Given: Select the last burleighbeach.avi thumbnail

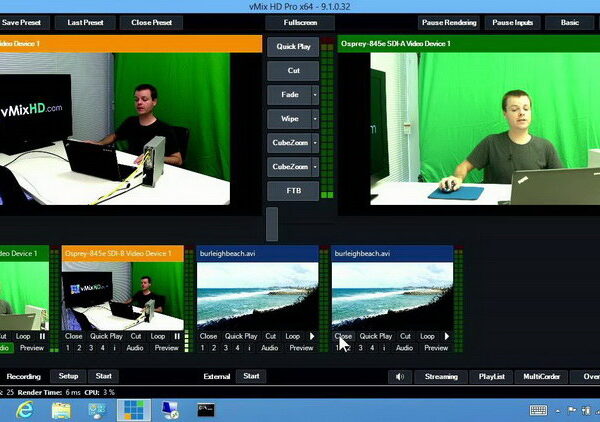Looking at the screenshot, I should [392, 296].
